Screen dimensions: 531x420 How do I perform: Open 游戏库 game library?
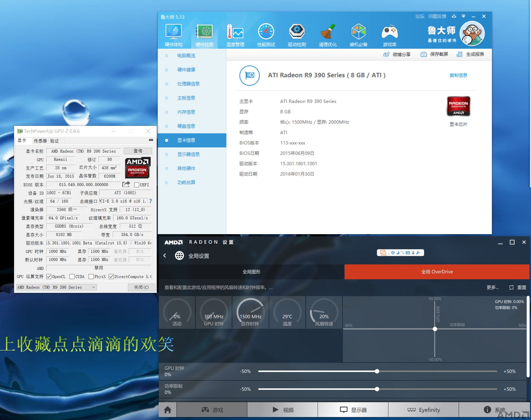click(390, 35)
